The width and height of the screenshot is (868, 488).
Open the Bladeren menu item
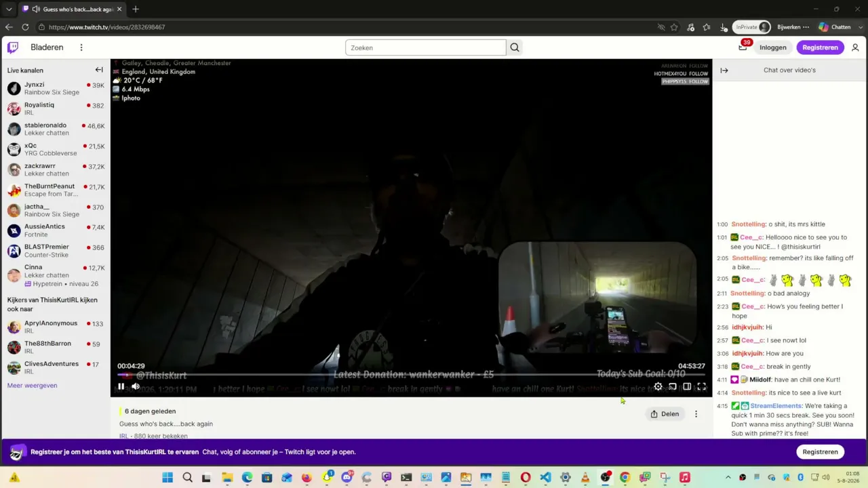(x=47, y=47)
